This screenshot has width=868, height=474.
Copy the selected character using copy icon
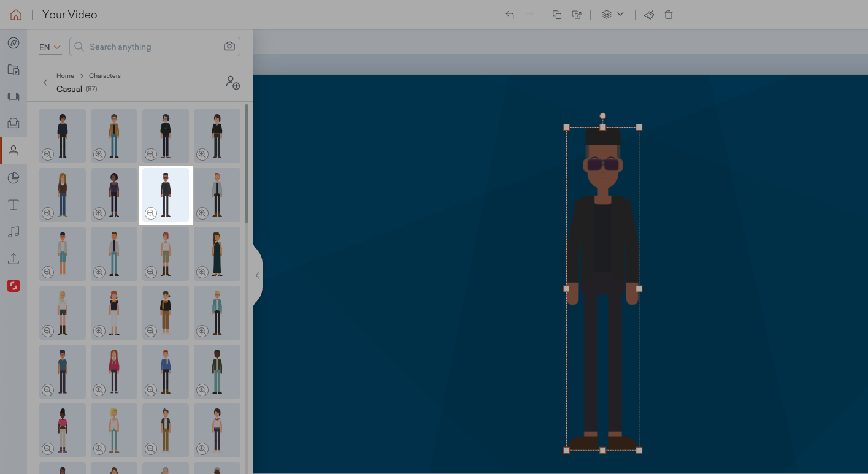557,15
